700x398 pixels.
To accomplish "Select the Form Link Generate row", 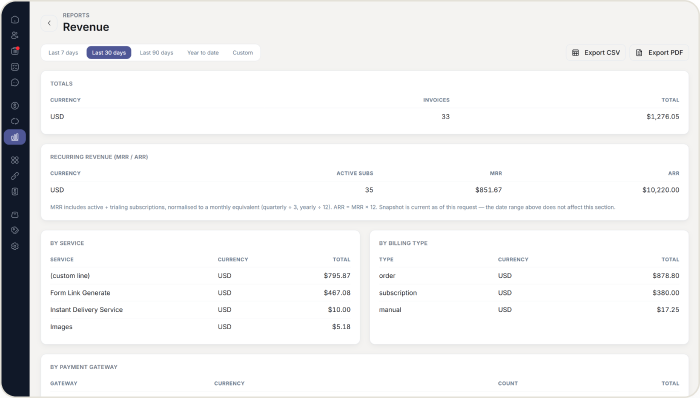I will click(x=200, y=293).
